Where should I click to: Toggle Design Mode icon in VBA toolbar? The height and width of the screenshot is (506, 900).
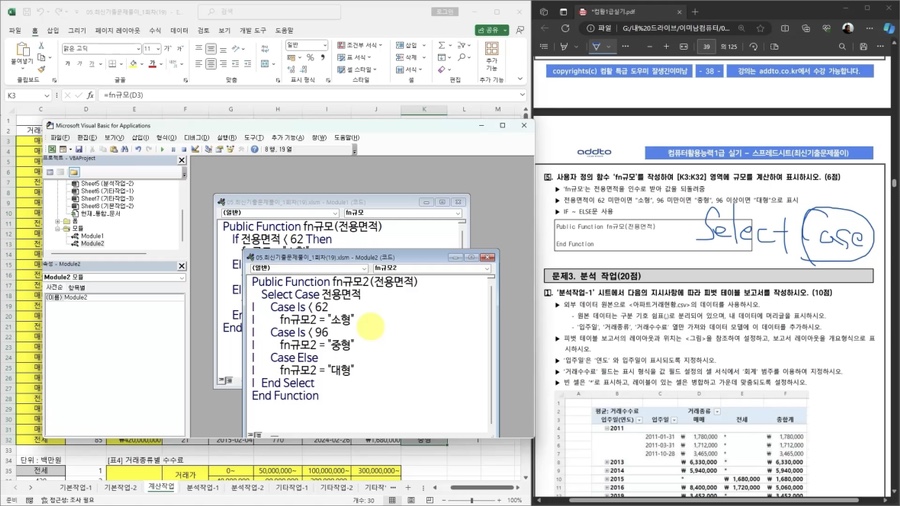coord(195,149)
